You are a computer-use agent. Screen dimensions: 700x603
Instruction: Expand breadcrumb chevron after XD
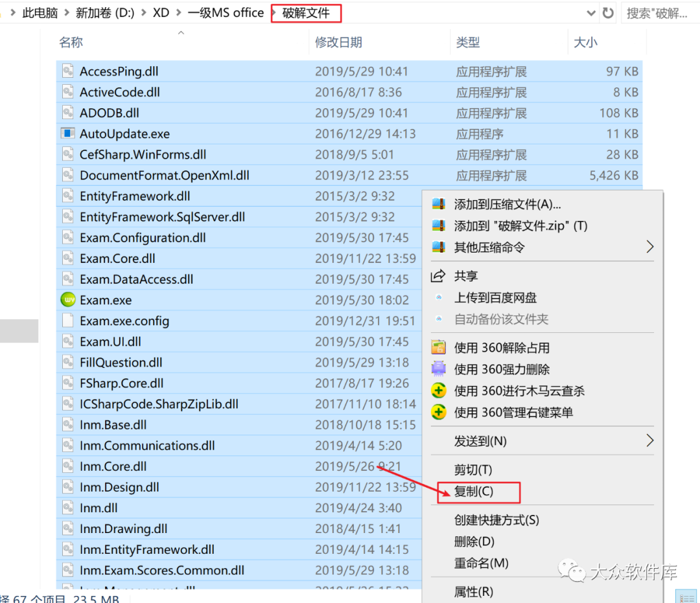(x=179, y=13)
